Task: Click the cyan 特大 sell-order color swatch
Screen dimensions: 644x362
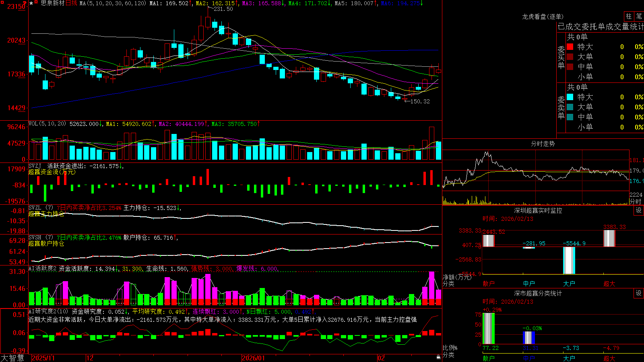Action: 570,97
